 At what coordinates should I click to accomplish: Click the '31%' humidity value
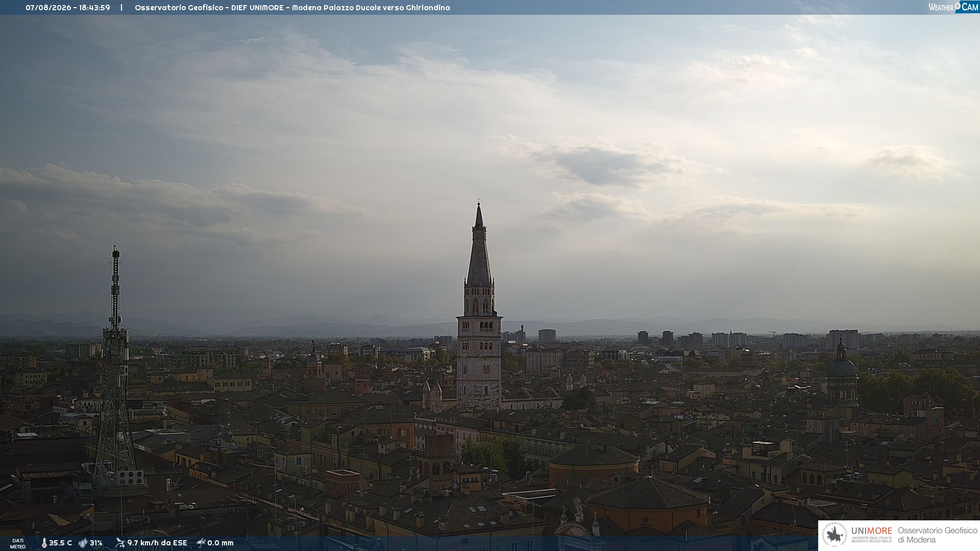96,543
